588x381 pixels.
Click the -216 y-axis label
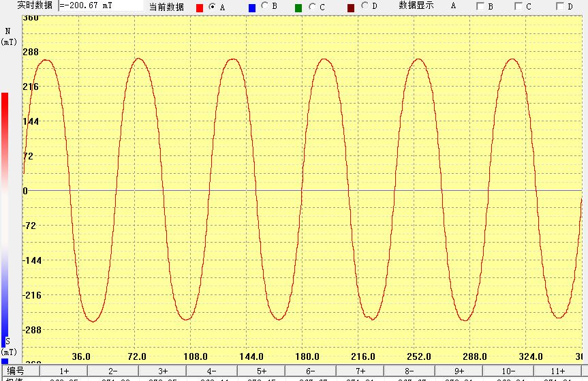(32, 295)
